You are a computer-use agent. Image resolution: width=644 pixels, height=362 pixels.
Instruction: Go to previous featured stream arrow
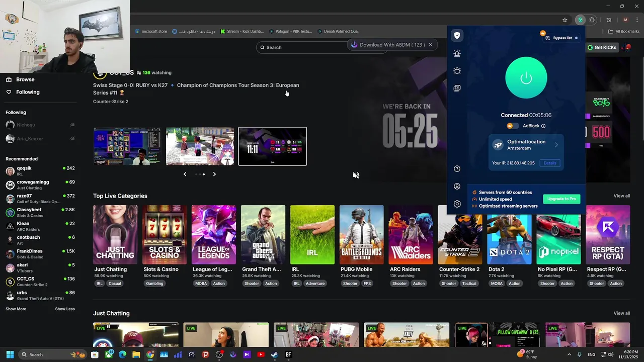[x=185, y=174]
